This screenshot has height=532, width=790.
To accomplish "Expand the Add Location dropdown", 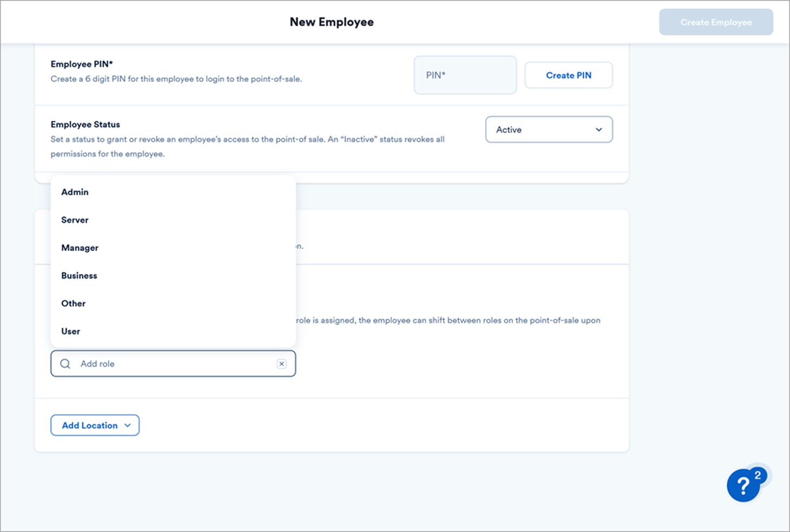I will point(95,425).
